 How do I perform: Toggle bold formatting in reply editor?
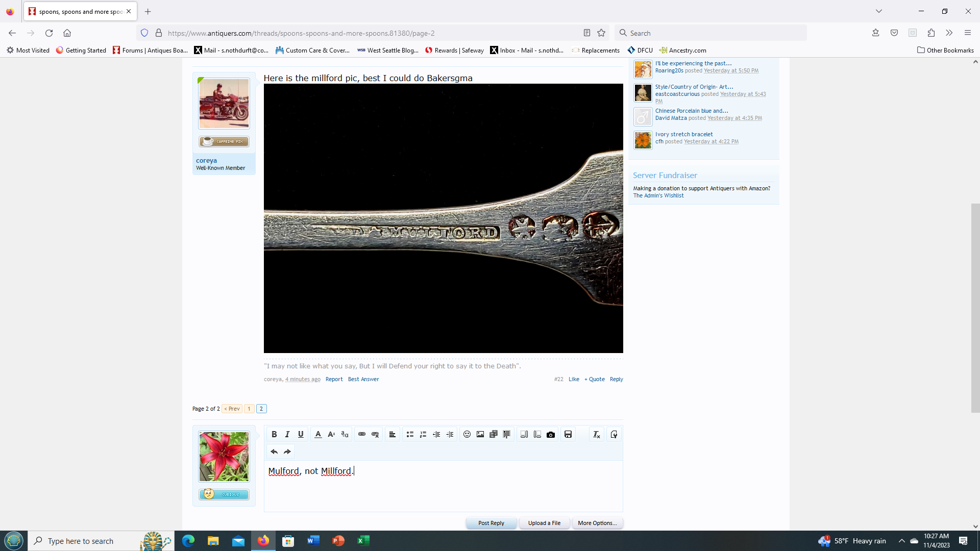click(x=274, y=434)
